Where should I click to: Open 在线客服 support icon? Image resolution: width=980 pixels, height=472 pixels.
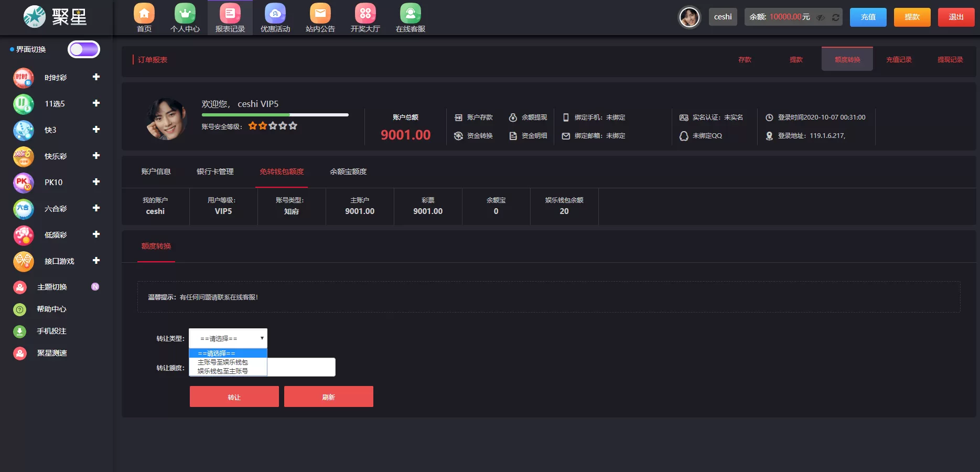(x=410, y=14)
